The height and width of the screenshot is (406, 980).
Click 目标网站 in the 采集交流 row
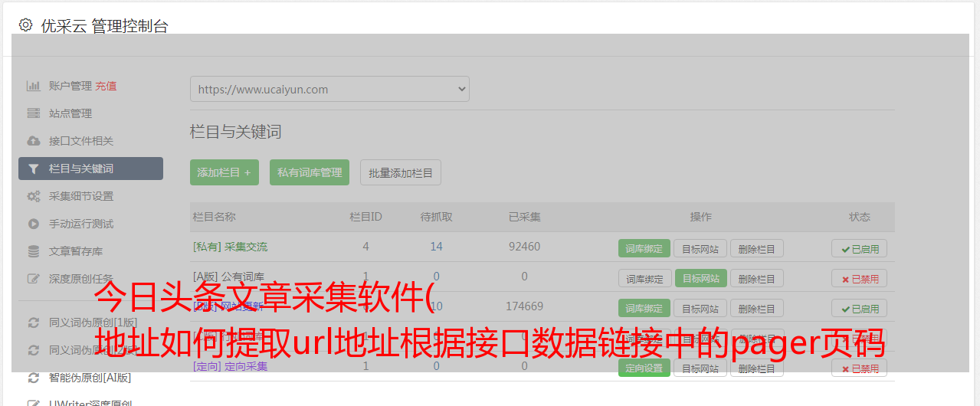click(x=701, y=248)
